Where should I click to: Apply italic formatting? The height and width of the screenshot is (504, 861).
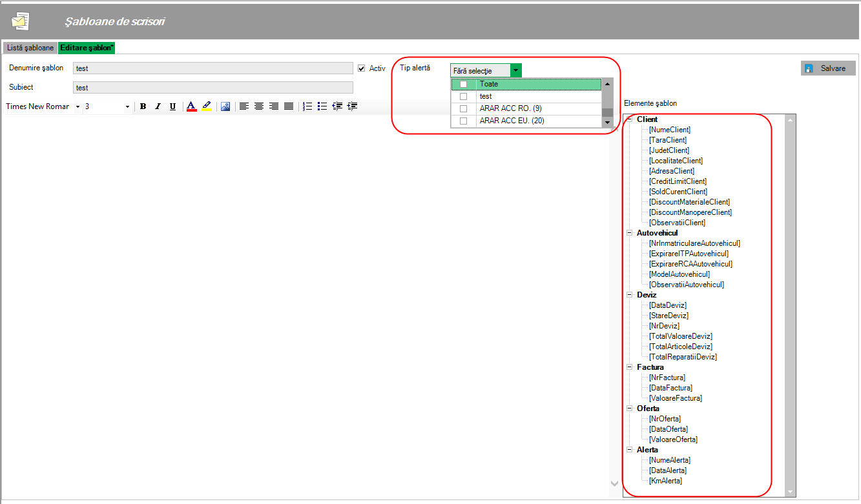[x=158, y=106]
